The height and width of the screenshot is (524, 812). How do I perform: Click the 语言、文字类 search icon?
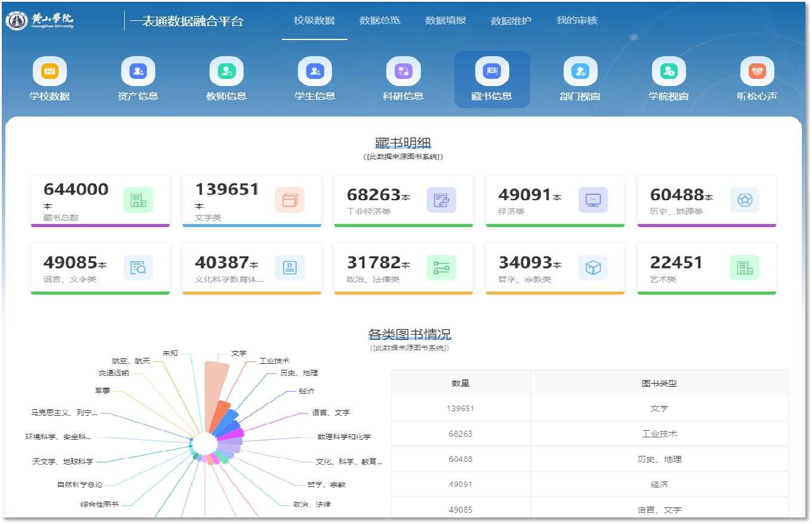(x=138, y=268)
